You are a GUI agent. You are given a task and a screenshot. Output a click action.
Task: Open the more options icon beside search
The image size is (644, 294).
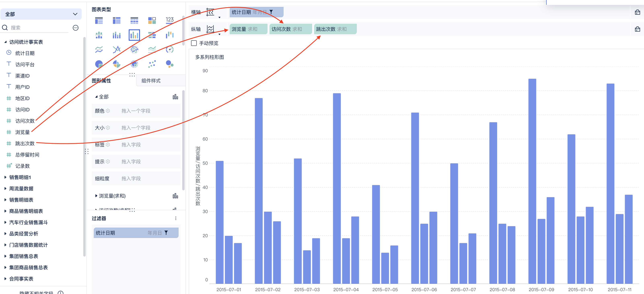tap(75, 28)
